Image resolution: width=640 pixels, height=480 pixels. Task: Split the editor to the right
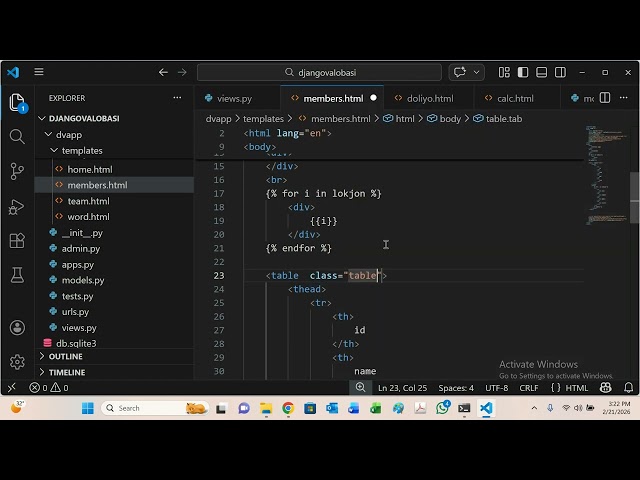tap(605, 98)
